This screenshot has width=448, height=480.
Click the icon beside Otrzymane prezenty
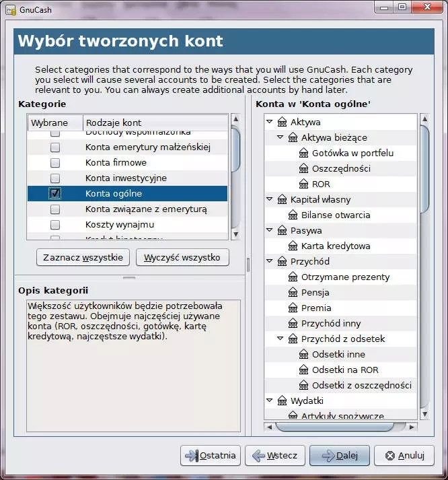point(293,277)
